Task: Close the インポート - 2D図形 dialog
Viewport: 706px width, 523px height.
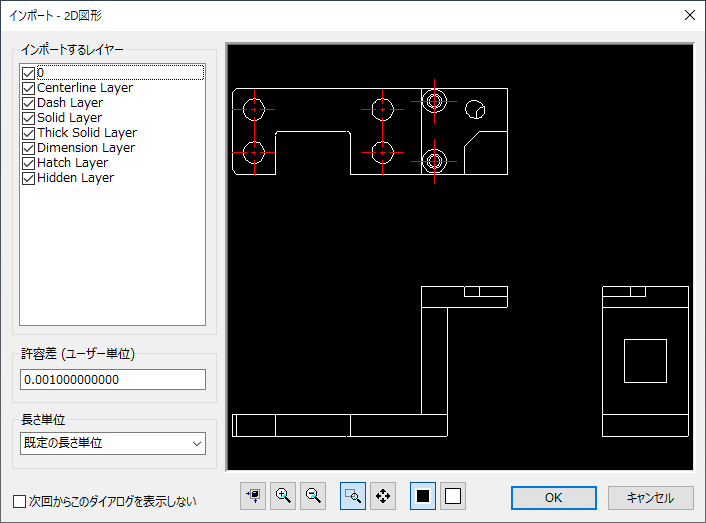Action: click(x=689, y=15)
